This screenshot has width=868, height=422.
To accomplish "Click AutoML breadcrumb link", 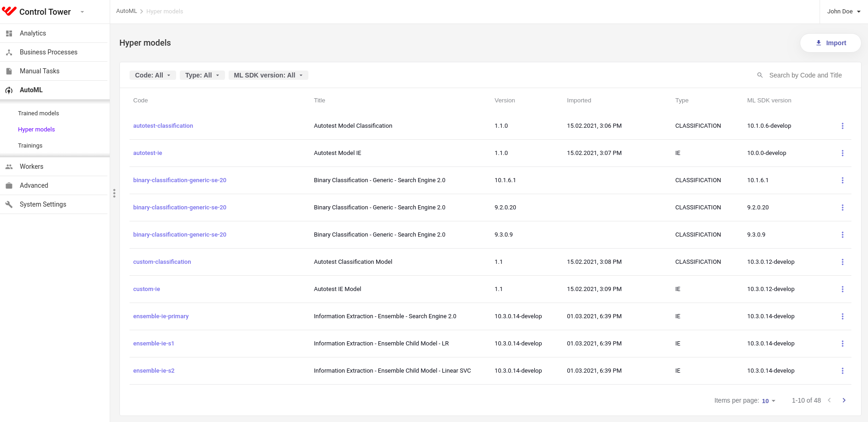I will pyautogui.click(x=126, y=11).
